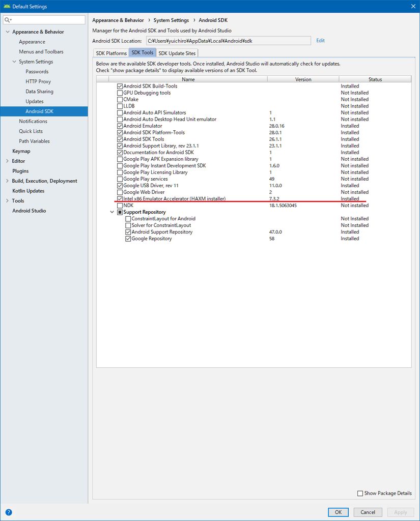This screenshot has height=521, width=420.
Task: Open SDK Update Sites tab
Action: tap(177, 53)
